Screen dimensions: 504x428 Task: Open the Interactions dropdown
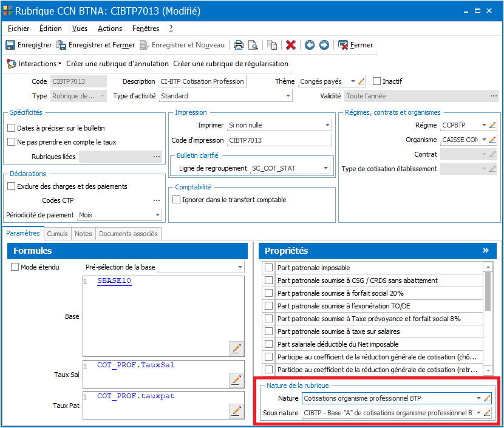coord(34,64)
